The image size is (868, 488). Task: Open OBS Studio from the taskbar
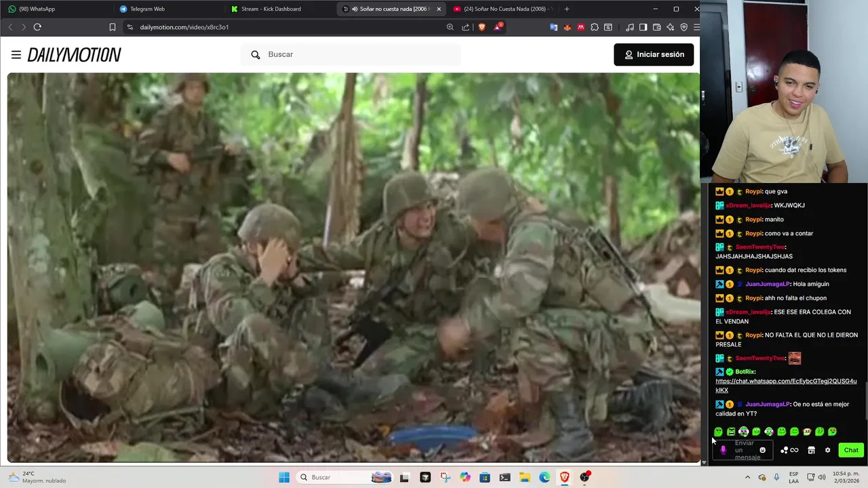(x=585, y=477)
